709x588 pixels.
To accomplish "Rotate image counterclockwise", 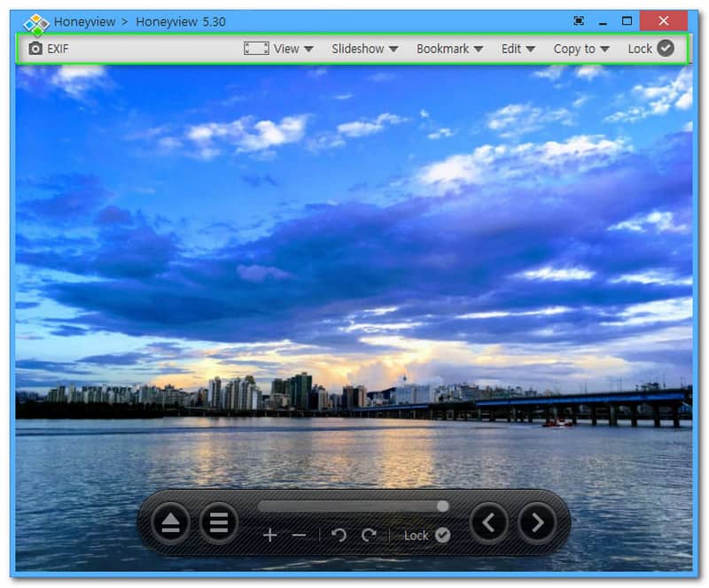I will (x=339, y=535).
